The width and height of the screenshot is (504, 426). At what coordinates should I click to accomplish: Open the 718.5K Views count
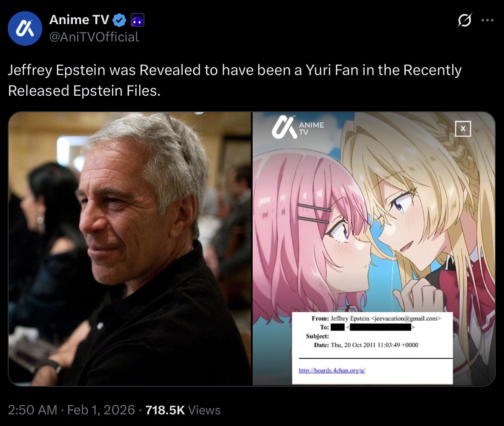[183, 410]
